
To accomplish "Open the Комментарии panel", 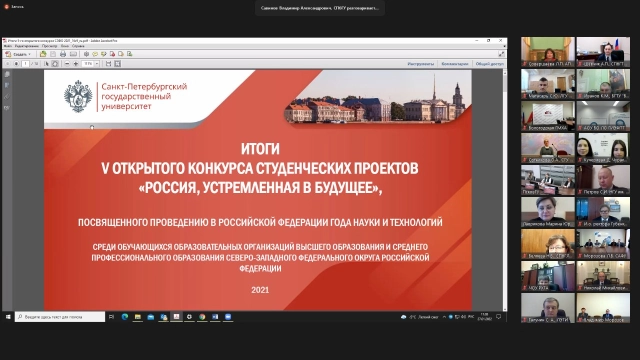I will 455,64.
